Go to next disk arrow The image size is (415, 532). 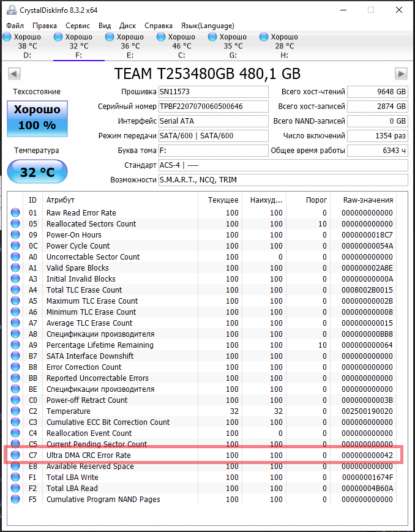401,73
